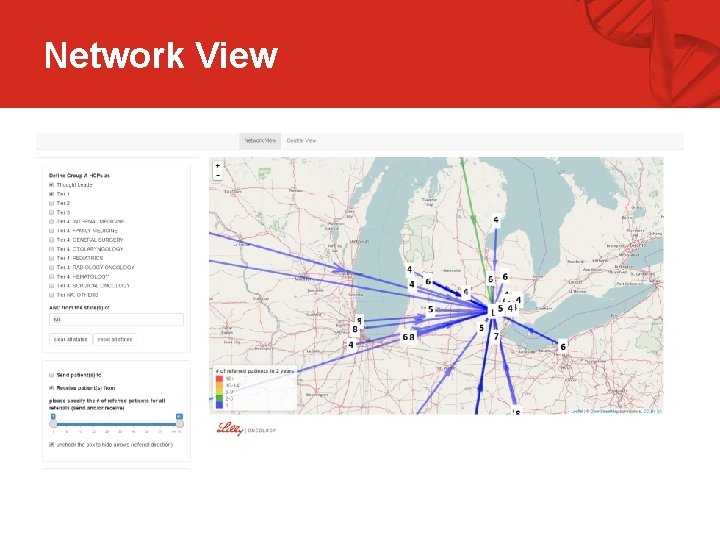Image resolution: width=720 pixels, height=540 pixels.
Task: Check Tier 4: Pediatrics
Action: pyautogui.click(x=51, y=258)
